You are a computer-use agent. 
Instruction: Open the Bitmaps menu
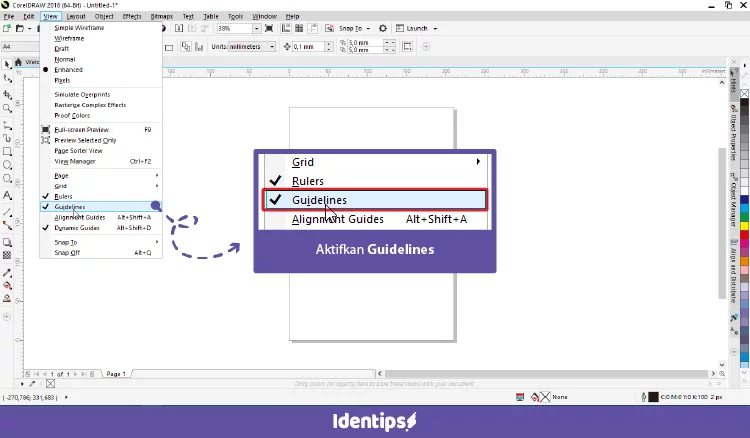pos(162,16)
